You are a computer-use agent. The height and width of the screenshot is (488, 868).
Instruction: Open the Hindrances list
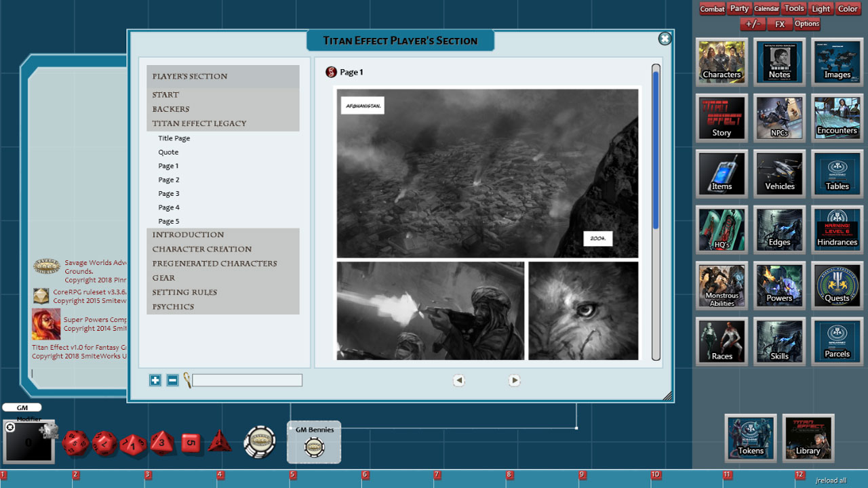pyautogui.click(x=836, y=229)
